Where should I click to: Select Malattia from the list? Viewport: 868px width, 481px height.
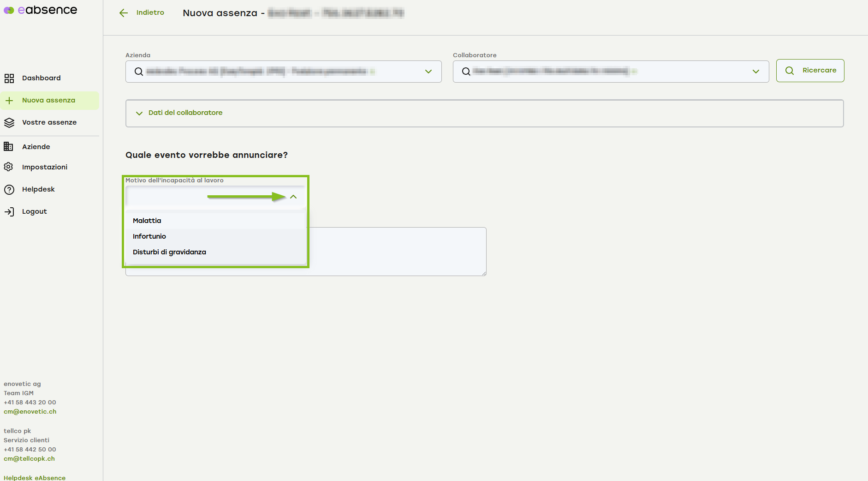click(147, 221)
